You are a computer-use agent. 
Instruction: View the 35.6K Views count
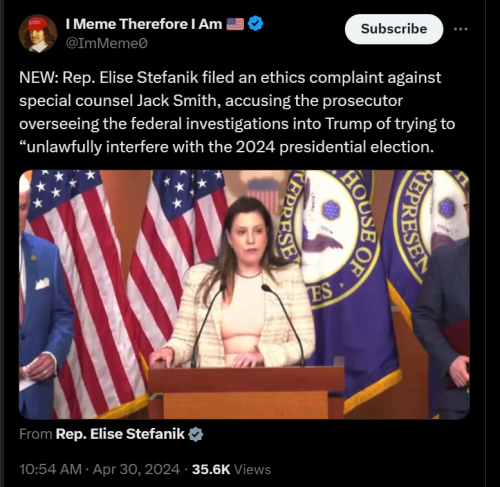(231, 469)
